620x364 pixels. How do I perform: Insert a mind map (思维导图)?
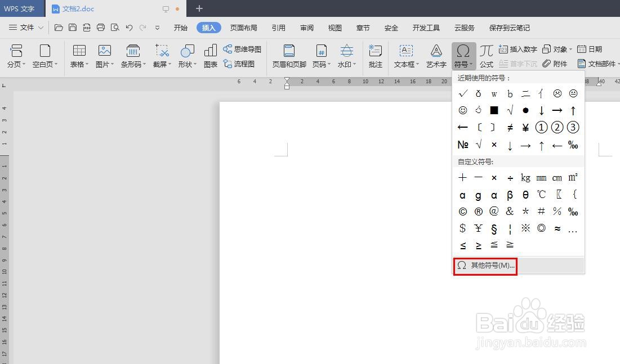coord(242,49)
